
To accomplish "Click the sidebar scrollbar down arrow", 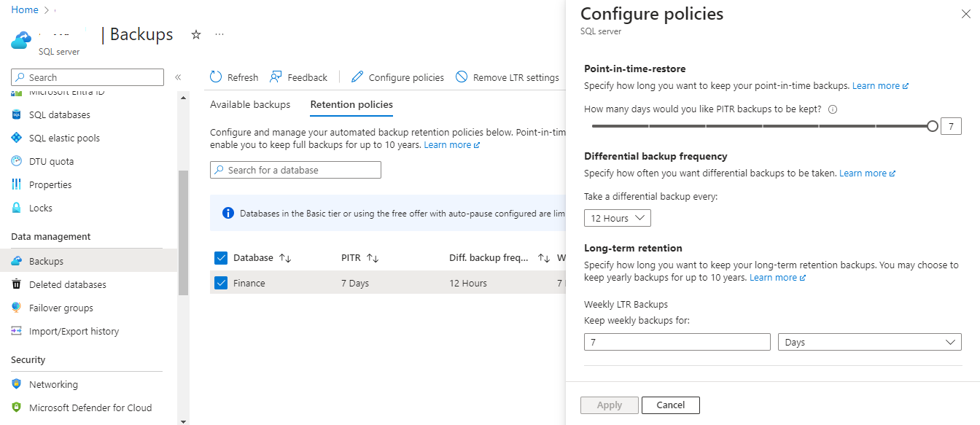I will pyautogui.click(x=182, y=421).
